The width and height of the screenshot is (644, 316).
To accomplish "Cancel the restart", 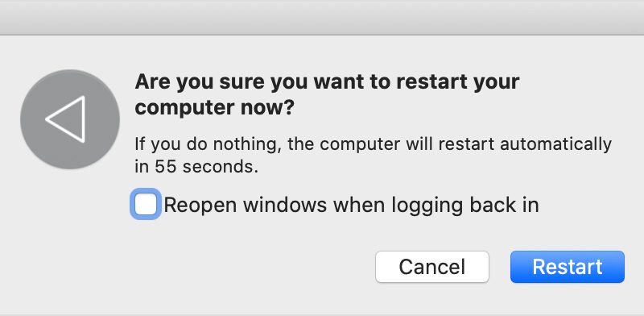I will (432, 267).
